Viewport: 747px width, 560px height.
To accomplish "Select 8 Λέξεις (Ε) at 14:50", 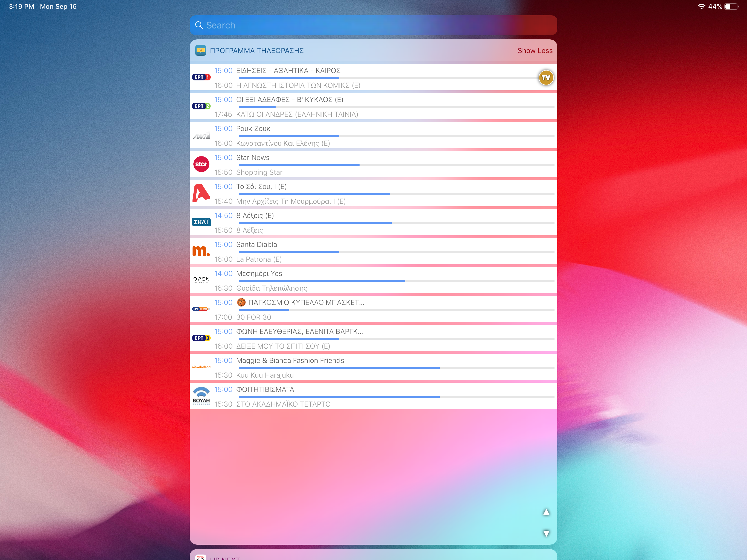I will click(255, 216).
